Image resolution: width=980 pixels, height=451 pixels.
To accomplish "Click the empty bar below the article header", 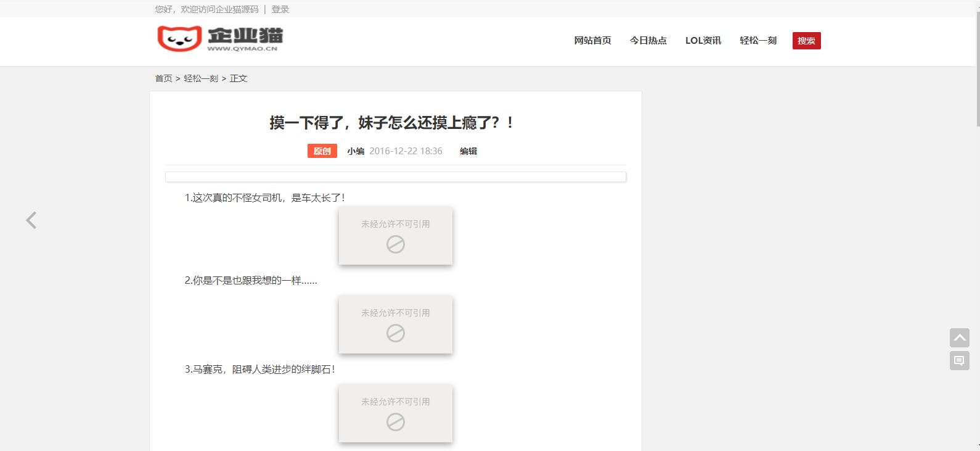I will (395, 177).
